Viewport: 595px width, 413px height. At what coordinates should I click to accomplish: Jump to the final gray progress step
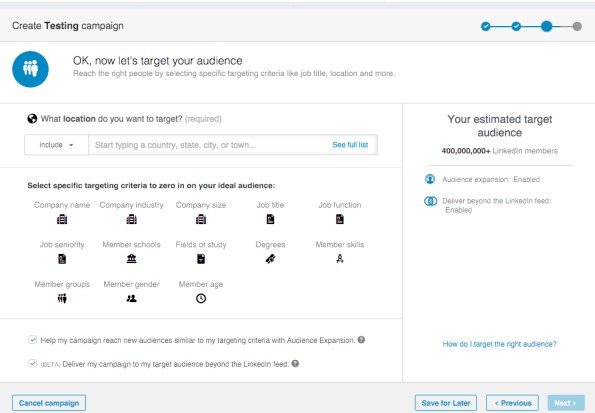pyautogui.click(x=577, y=26)
